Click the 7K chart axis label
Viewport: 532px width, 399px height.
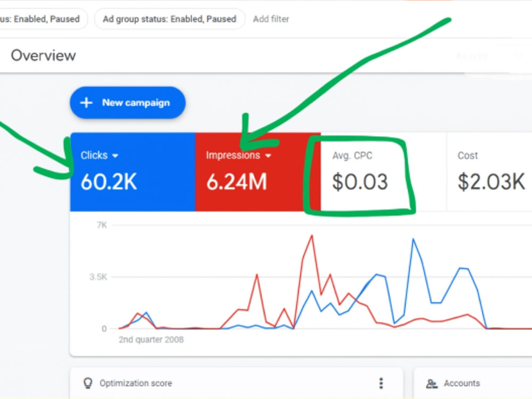(102, 225)
